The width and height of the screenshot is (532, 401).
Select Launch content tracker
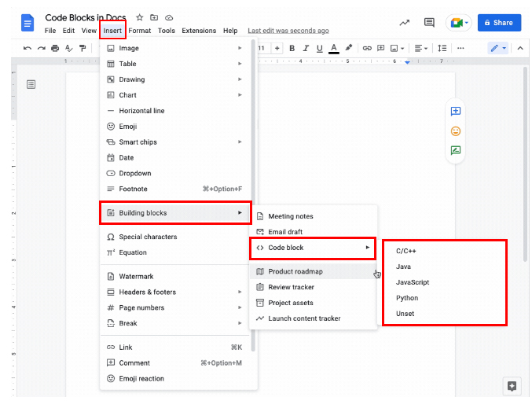pyautogui.click(x=313, y=318)
